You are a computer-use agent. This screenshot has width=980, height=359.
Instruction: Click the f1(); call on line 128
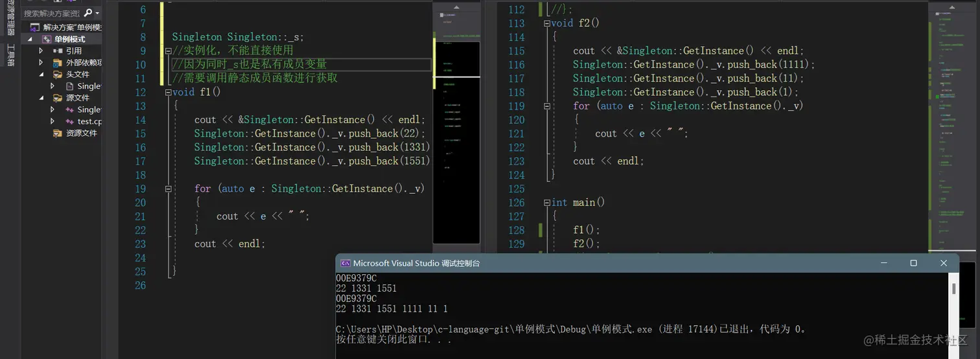[587, 230]
